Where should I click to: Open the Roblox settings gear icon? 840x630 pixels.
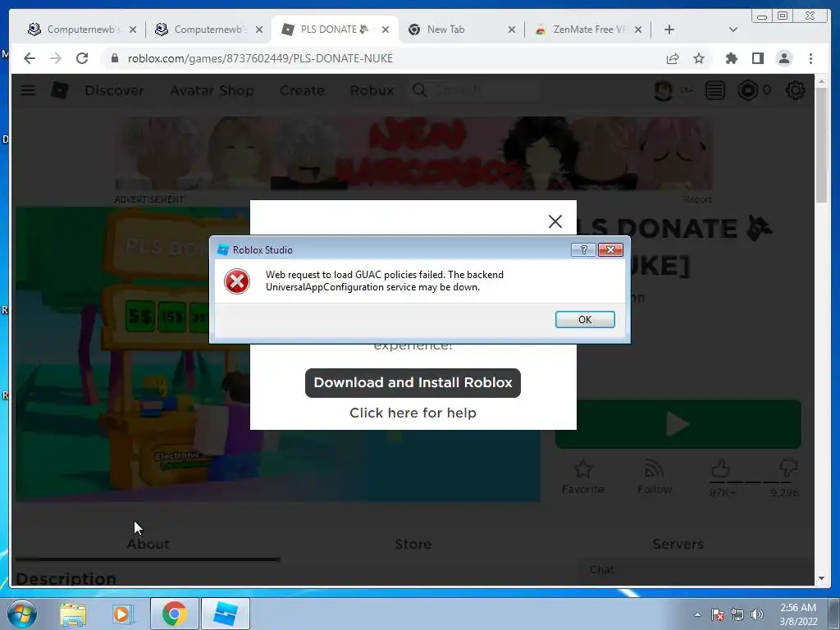(796, 90)
